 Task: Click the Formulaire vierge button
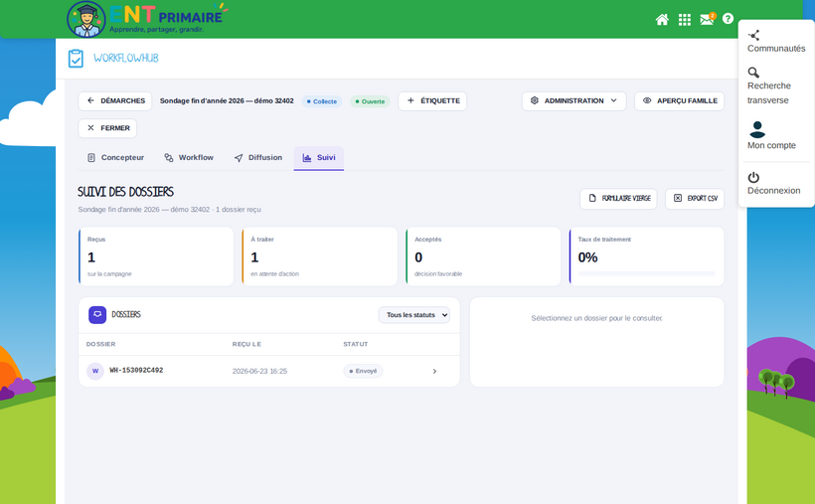618,198
